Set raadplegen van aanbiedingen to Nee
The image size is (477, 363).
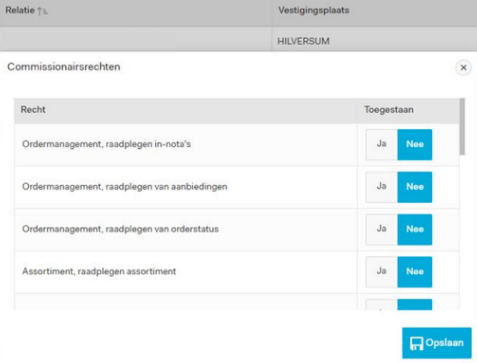(415, 187)
